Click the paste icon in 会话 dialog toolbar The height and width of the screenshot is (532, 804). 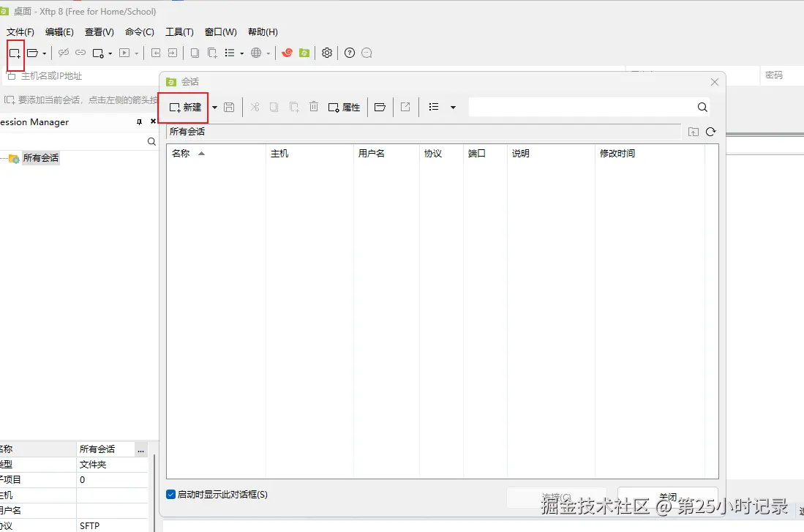point(294,108)
